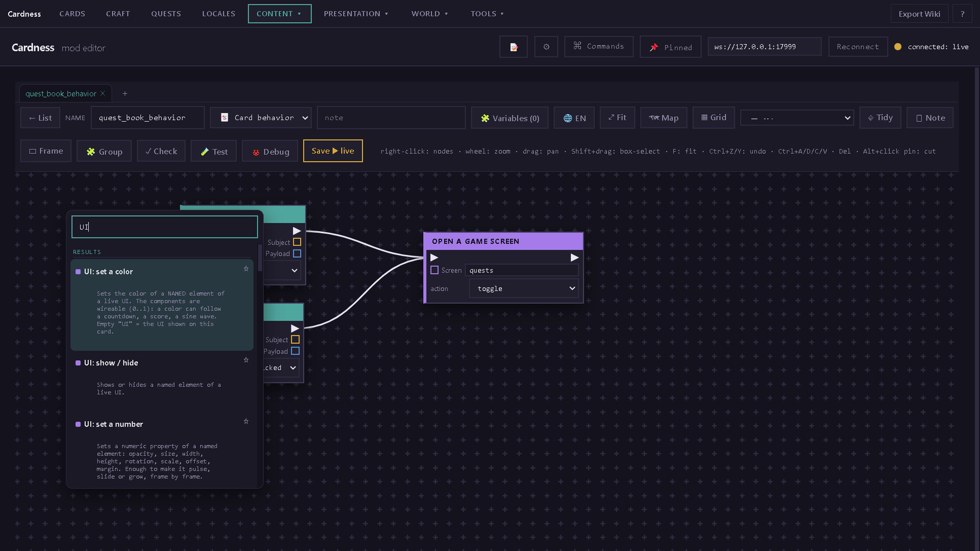Open the help question mark button
The image size is (980, 551).
pyautogui.click(x=963, y=14)
